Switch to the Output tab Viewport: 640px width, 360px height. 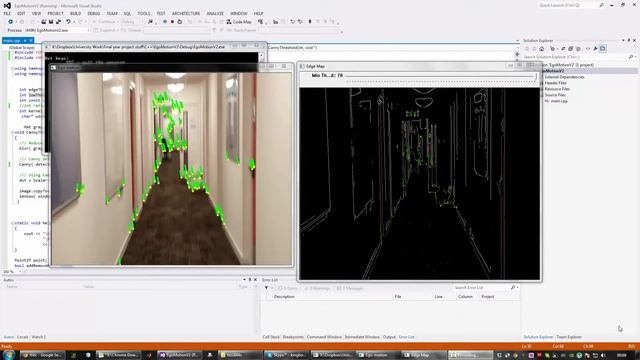point(389,337)
